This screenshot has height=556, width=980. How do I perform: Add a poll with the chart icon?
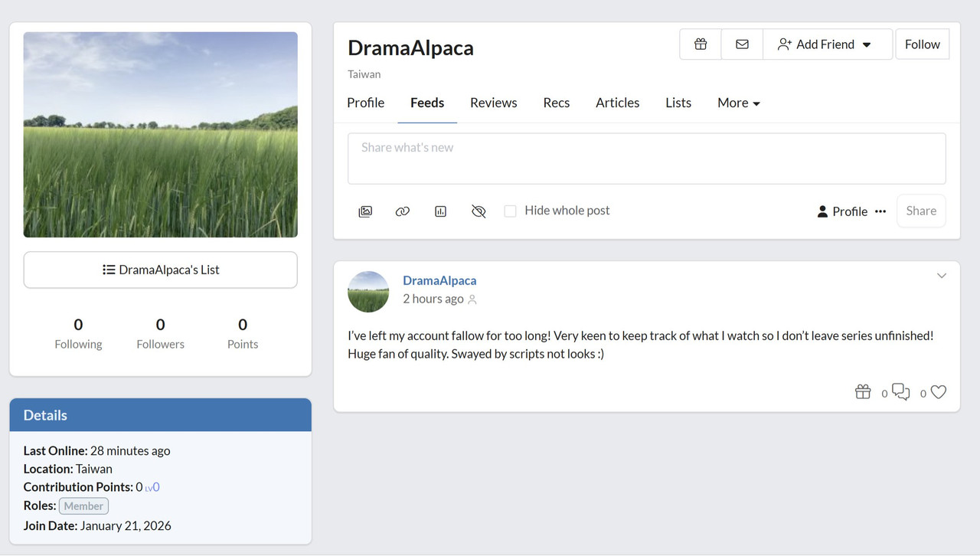pos(440,211)
